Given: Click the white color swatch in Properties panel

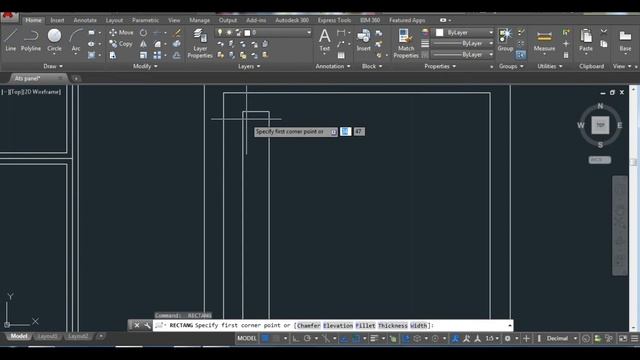Looking at the screenshot, I should click(x=440, y=32).
